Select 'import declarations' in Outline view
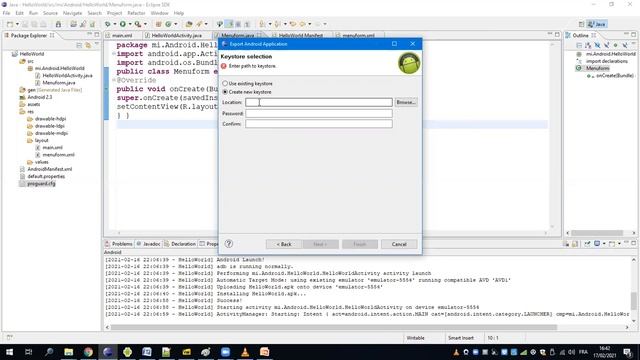Image resolution: width=640 pixels, height=360 pixels. pos(607,61)
